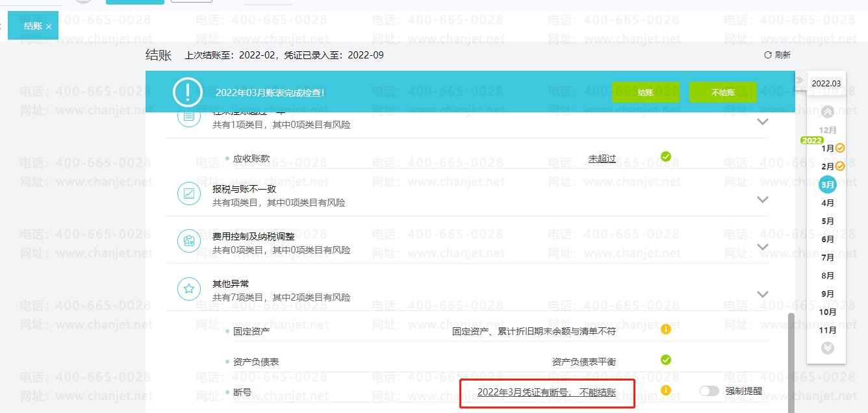Select 2月 in the month timeline
Screen dimensions: 868x413
point(828,166)
